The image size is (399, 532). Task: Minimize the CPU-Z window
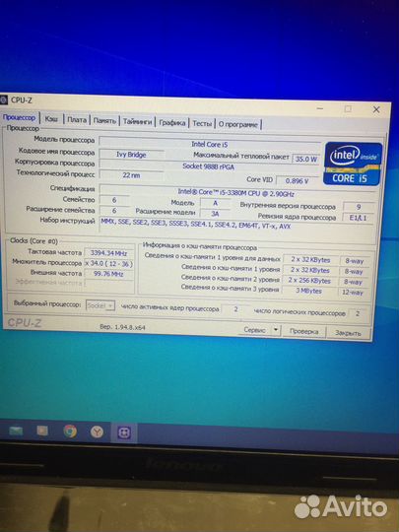point(320,108)
